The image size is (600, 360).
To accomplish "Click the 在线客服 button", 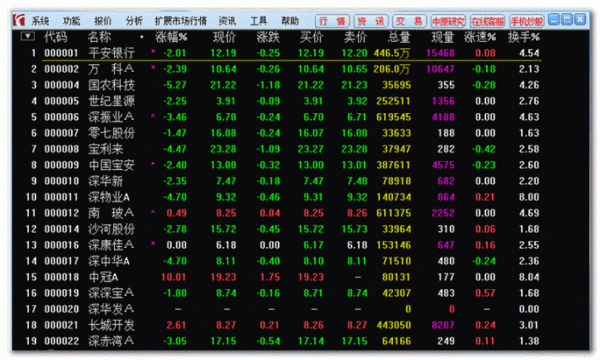I will pos(488,21).
